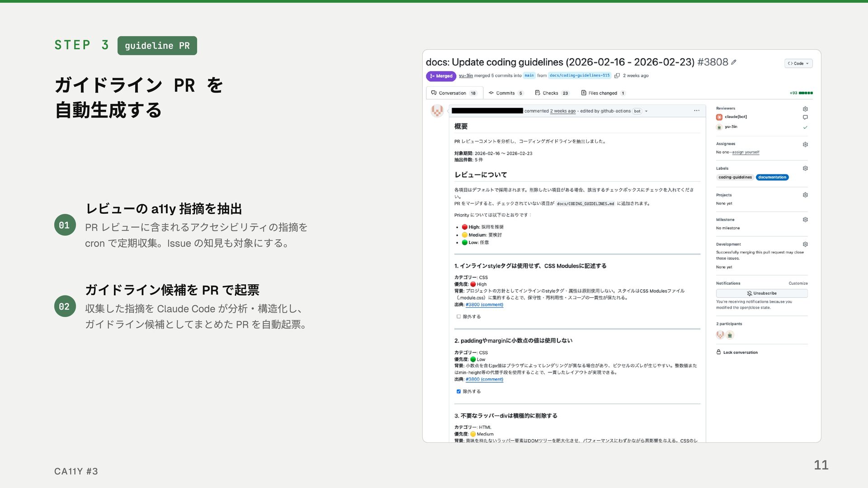
Task: Open Reviewers settings gear
Action: pos(805,109)
